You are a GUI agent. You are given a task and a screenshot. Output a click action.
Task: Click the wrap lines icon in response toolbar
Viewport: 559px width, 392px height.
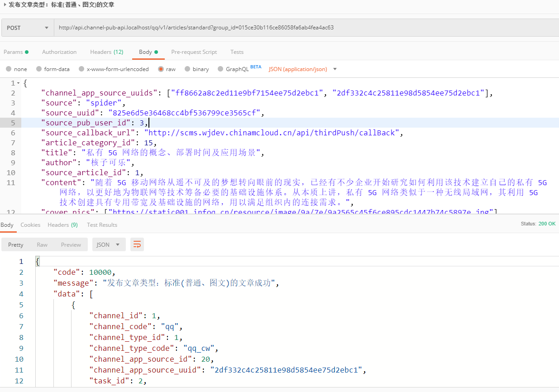click(137, 245)
